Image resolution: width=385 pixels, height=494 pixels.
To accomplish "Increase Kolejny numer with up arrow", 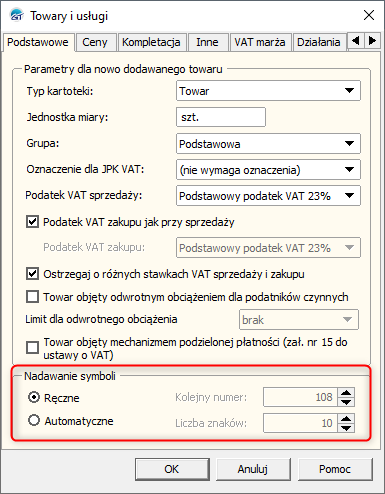I will pyautogui.click(x=346, y=393).
